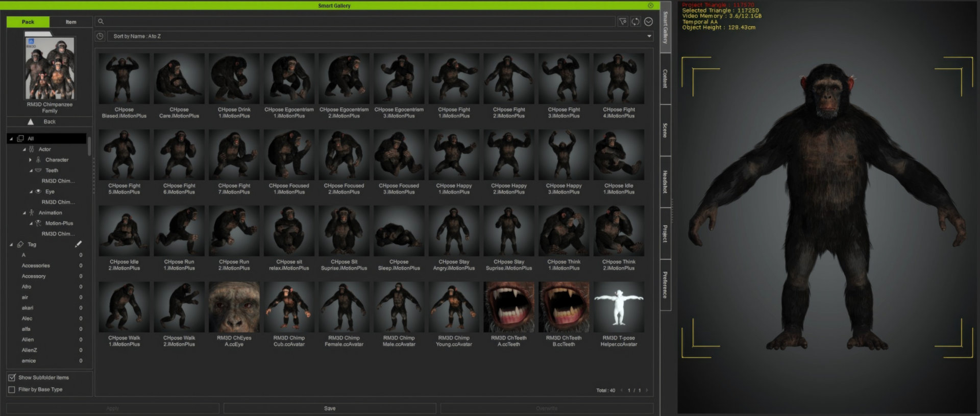
Task: Click the Actor category icon
Action: point(32,149)
